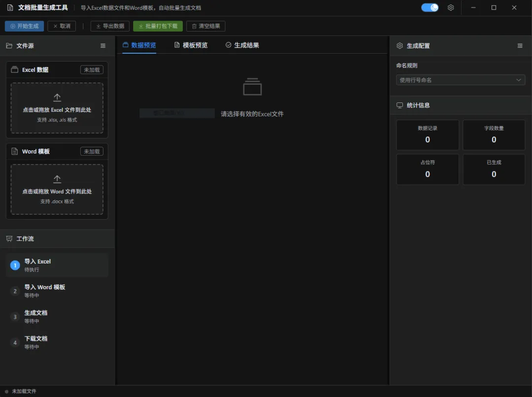Switch to the 生成结果 tab
The image size is (532, 397).
(x=242, y=45)
